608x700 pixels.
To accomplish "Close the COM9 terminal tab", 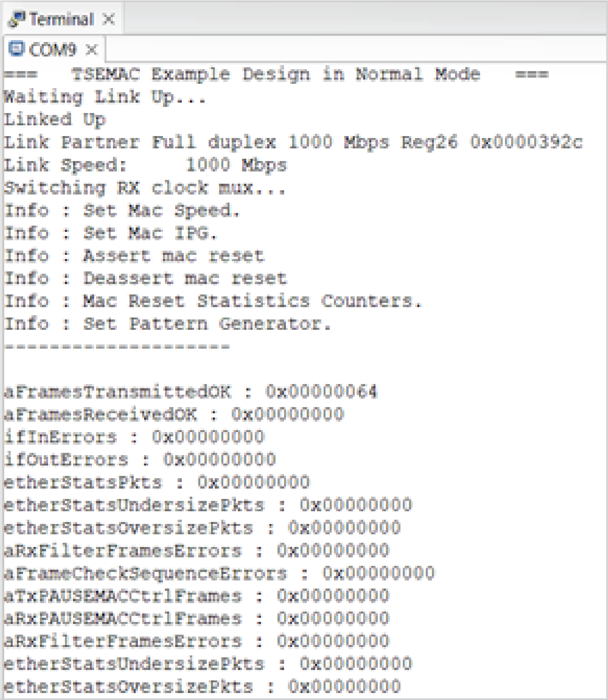I will pyautogui.click(x=92, y=50).
